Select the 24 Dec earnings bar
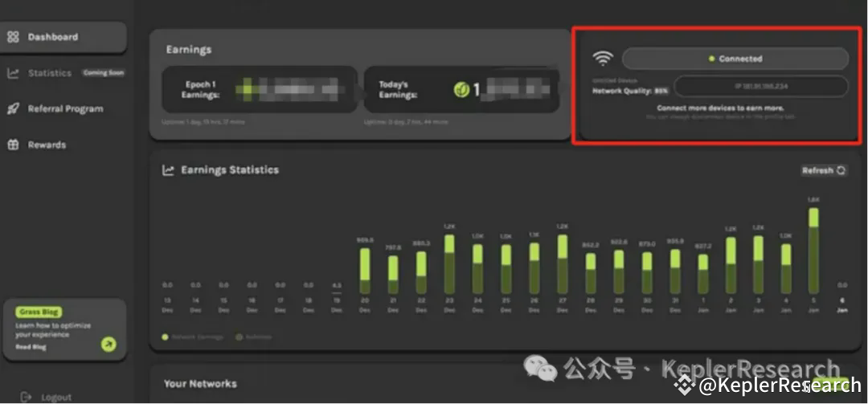This screenshot has width=868, height=404. point(477,269)
